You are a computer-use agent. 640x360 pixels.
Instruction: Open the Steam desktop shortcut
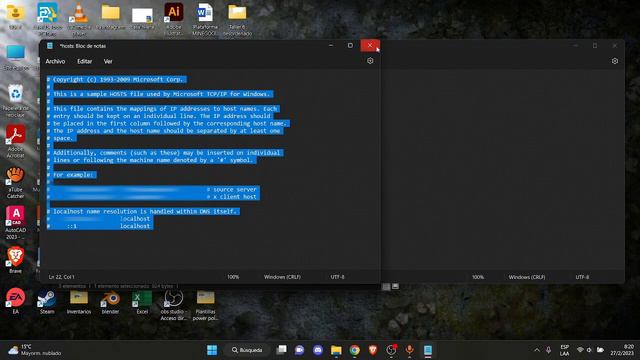(47, 302)
